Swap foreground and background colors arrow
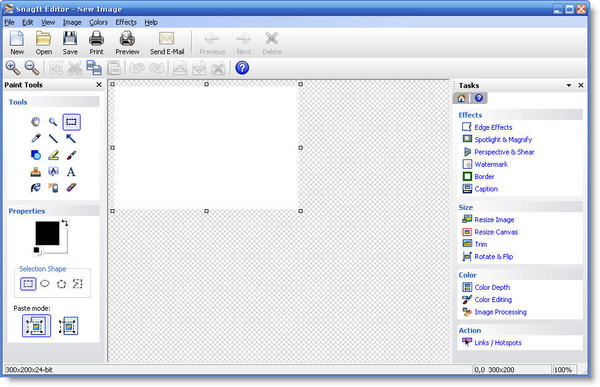Viewport: 600px width, 387px height. point(65,223)
